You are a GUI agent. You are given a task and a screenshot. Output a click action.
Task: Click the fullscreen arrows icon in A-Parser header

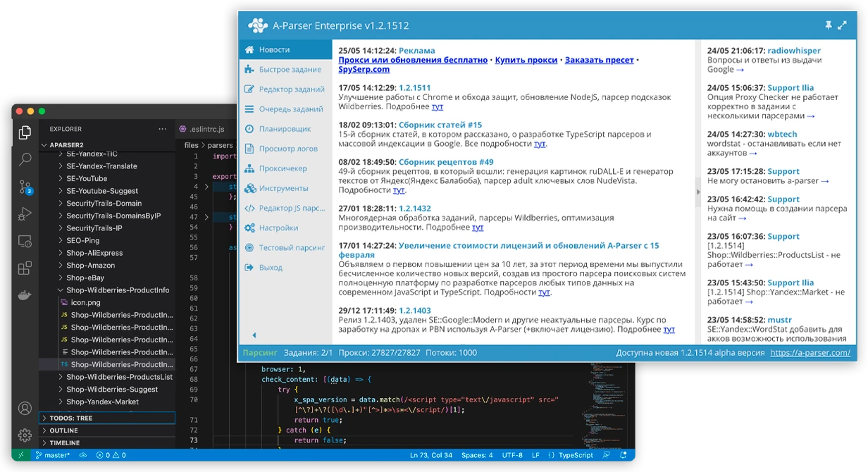click(842, 25)
